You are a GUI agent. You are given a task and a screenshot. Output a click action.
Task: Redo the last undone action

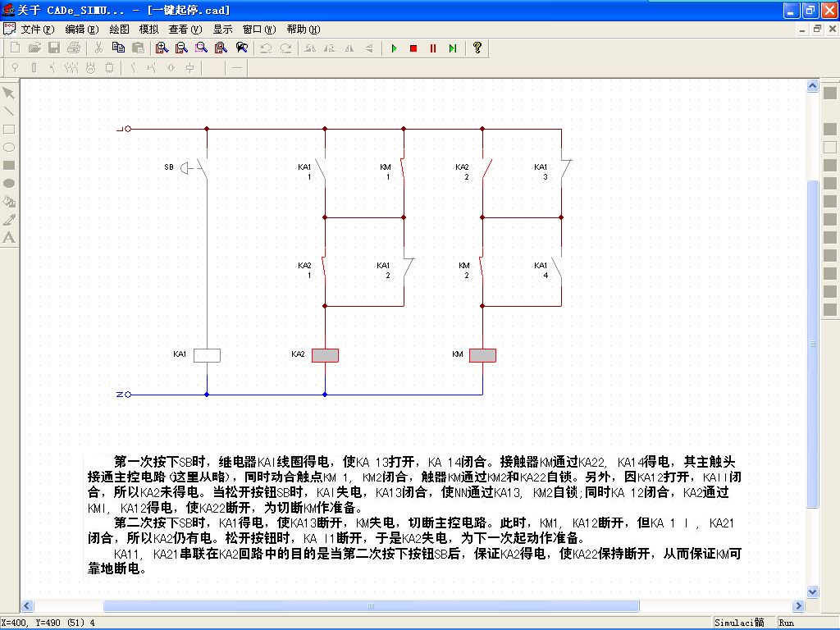(285, 48)
